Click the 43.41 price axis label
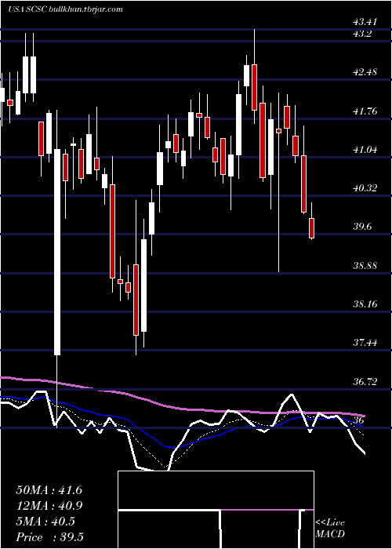 click(x=365, y=22)
